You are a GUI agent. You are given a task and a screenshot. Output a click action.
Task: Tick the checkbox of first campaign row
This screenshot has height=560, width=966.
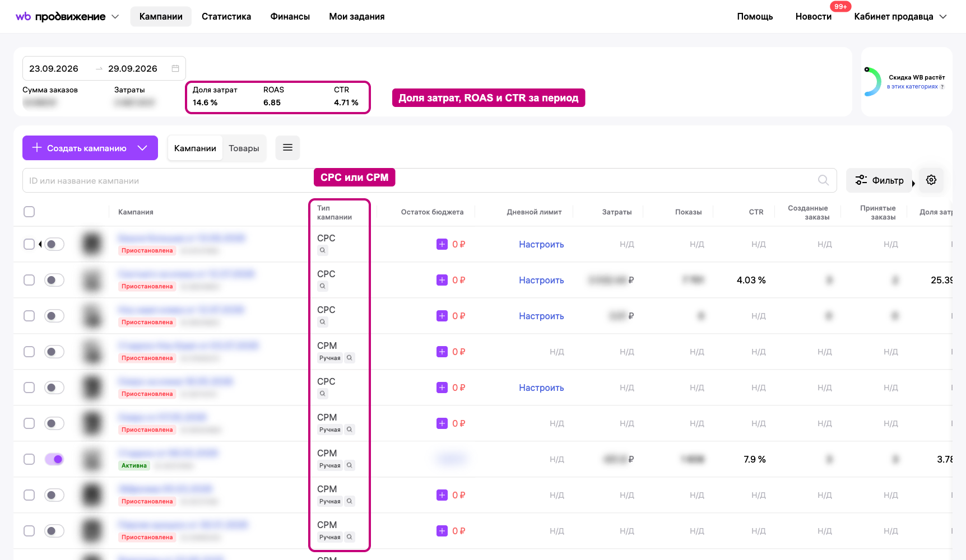(29, 244)
